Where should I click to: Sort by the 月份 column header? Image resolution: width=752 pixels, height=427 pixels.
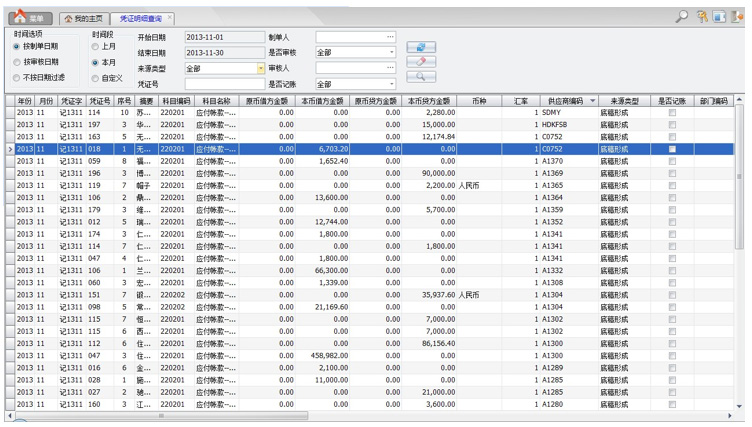tap(46, 101)
